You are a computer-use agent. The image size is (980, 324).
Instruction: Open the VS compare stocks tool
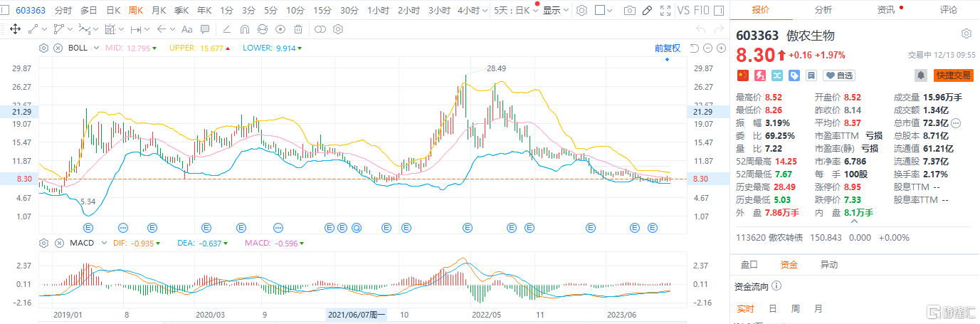[x=683, y=11]
